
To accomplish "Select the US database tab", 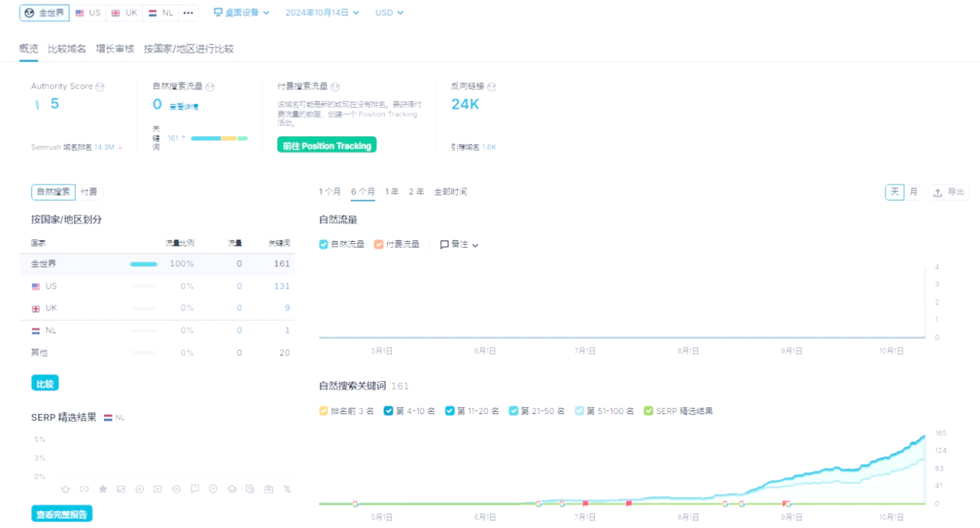I will pos(88,13).
